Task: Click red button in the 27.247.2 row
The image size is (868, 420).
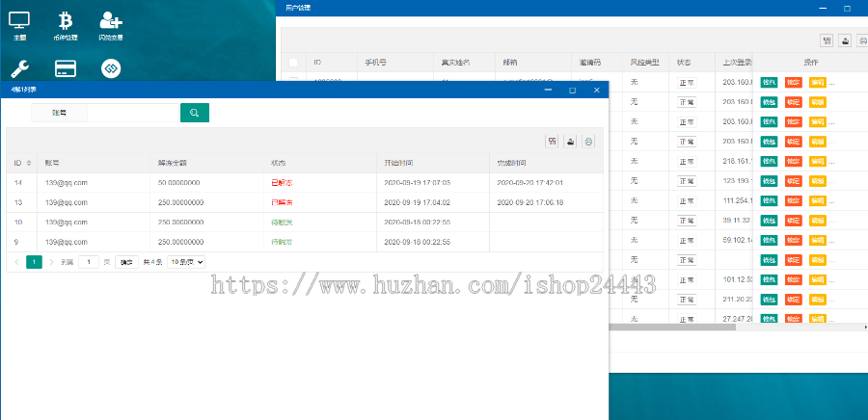Action: coord(794,319)
